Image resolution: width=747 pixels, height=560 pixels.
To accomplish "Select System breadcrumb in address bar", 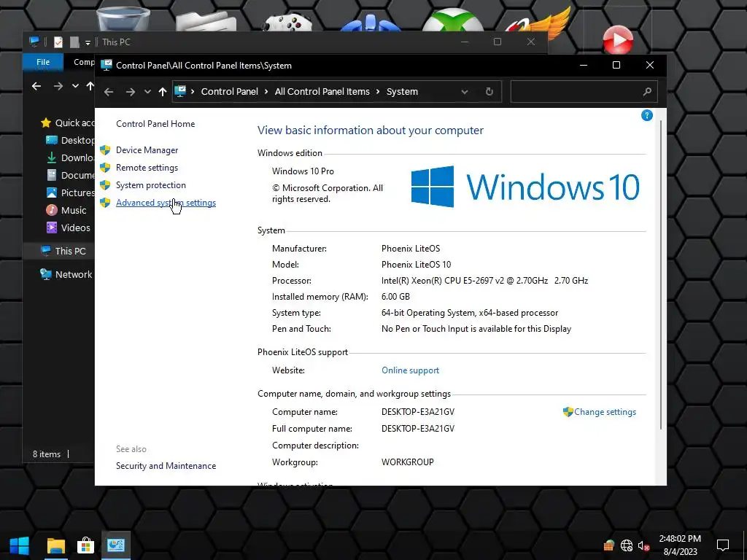I will click(x=402, y=92).
